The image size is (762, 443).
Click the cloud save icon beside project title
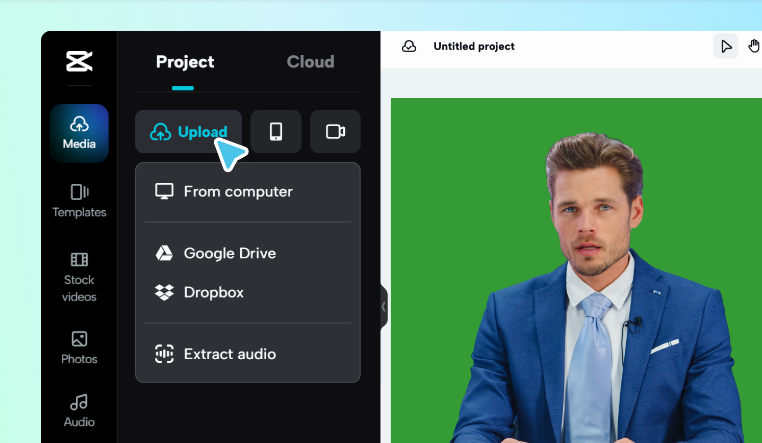point(409,46)
